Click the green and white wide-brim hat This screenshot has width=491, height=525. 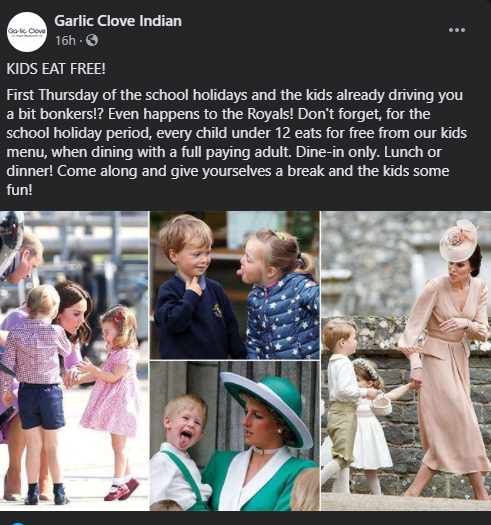point(267,407)
